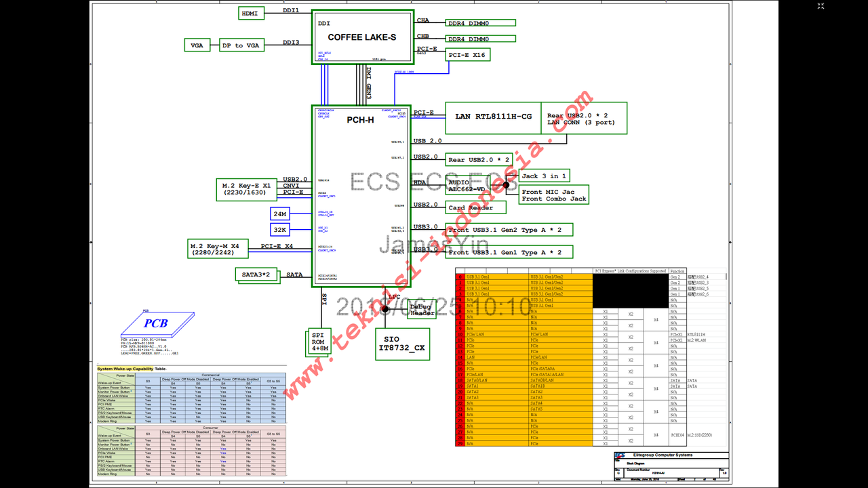This screenshot has height=488, width=868.
Task: Select the HDMI block
Action: (252, 13)
